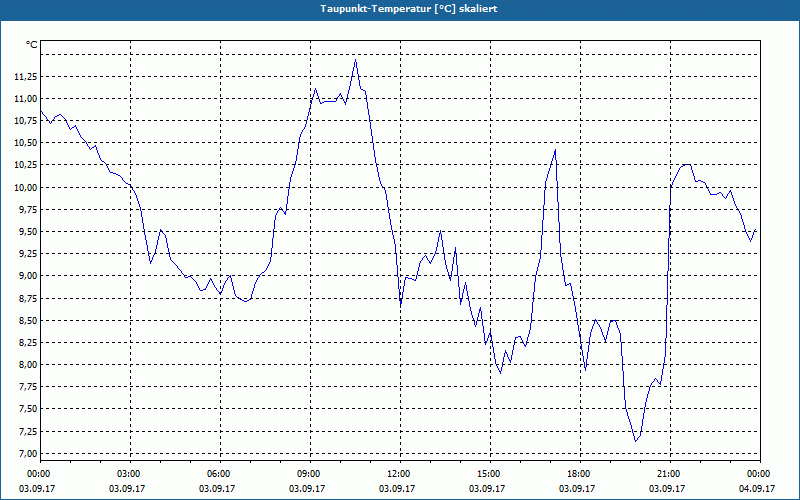Click the x-axis time label '18:00'
Viewport: 800px width, 500px height.
click(x=581, y=474)
